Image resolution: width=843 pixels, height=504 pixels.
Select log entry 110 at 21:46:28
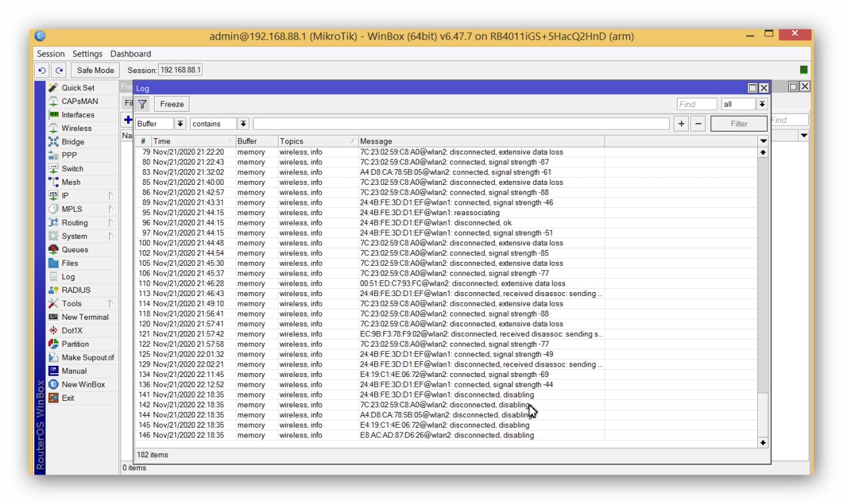(x=446, y=284)
